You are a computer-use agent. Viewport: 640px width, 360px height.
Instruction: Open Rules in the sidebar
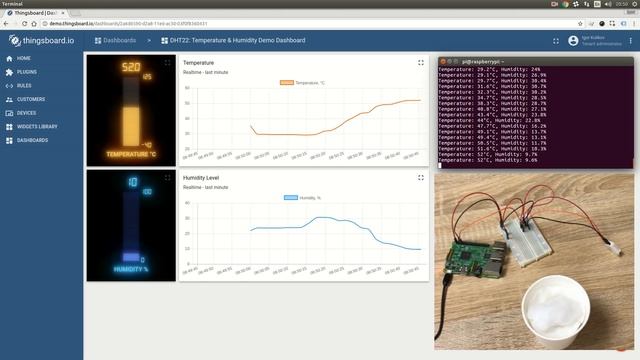point(41,86)
